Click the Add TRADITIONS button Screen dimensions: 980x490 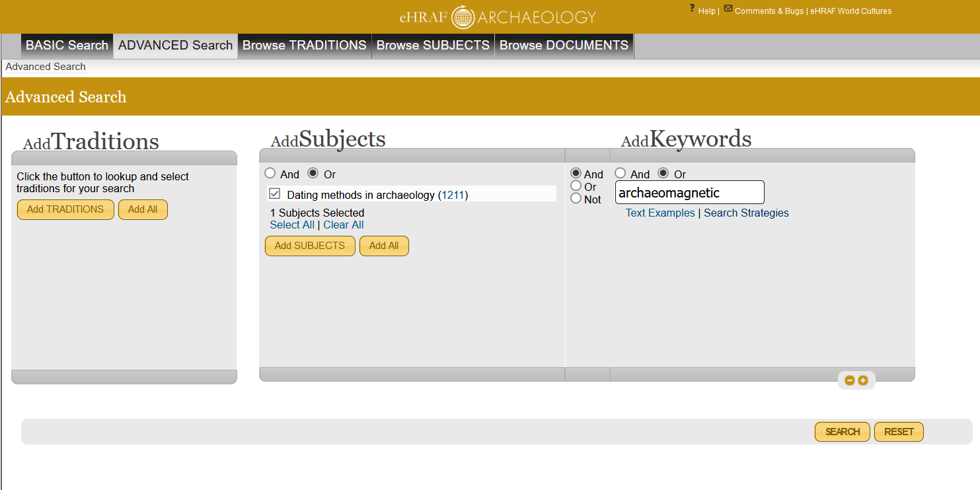click(65, 209)
